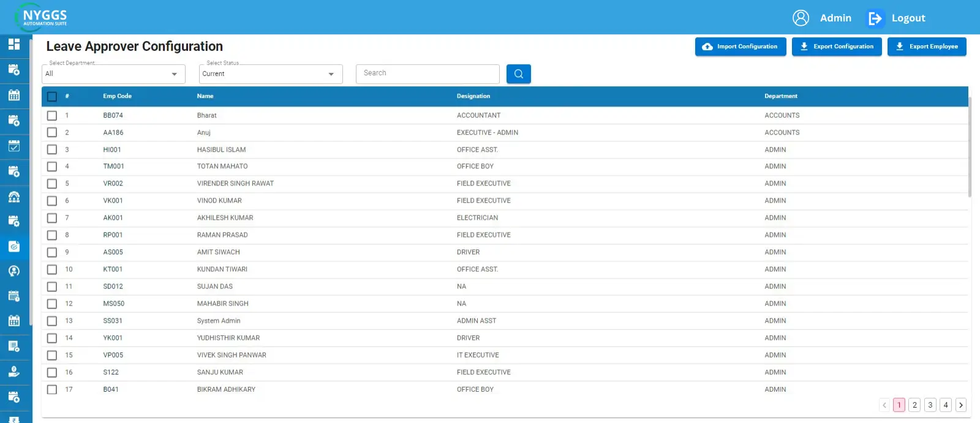Click the name YUDHISTHIR KUMAR

pos(228,338)
